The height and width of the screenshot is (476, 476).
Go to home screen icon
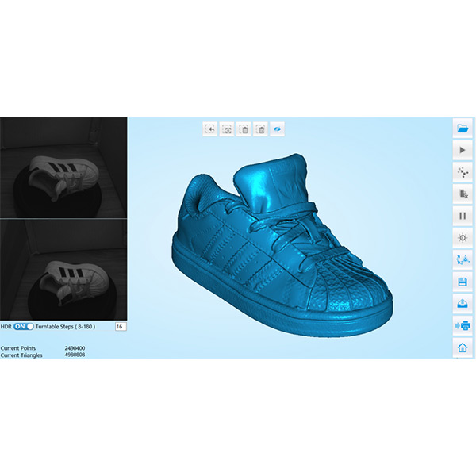(x=463, y=347)
